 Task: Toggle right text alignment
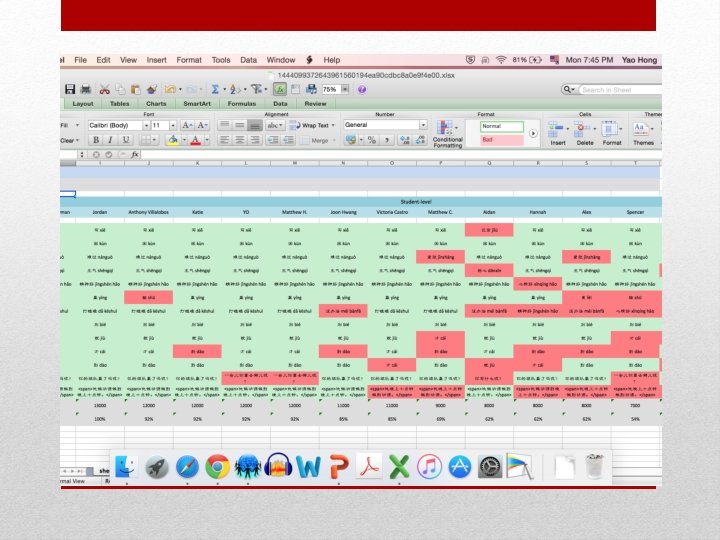tap(255, 140)
